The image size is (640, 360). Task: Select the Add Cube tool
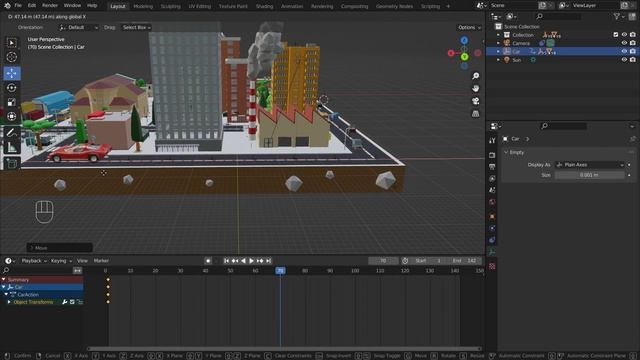tap(12, 164)
